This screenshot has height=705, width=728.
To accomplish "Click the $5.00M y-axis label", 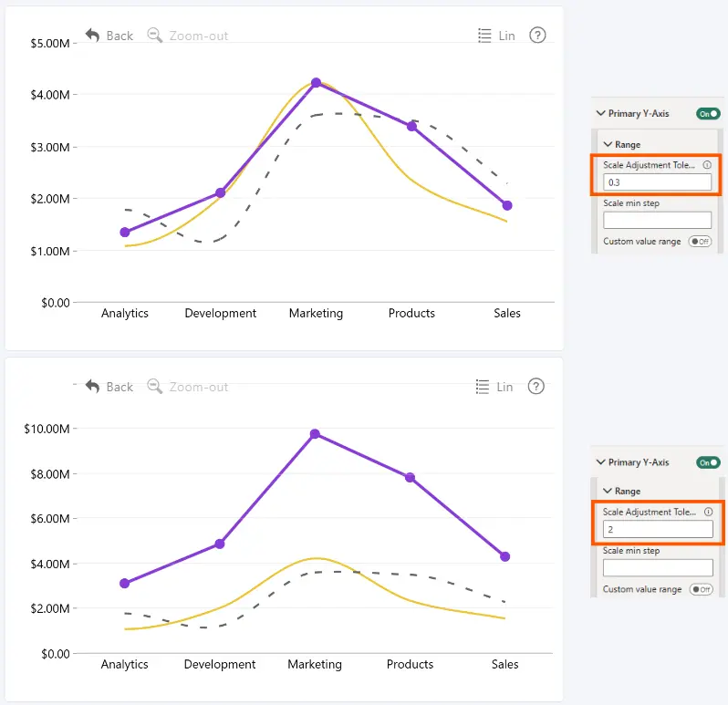I will click(x=50, y=43).
